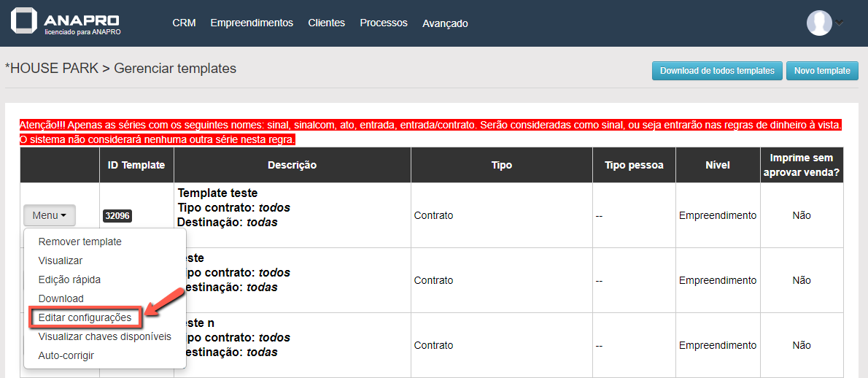This screenshot has height=378, width=868.
Task: Select the Avançado menu item
Action: [445, 23]
